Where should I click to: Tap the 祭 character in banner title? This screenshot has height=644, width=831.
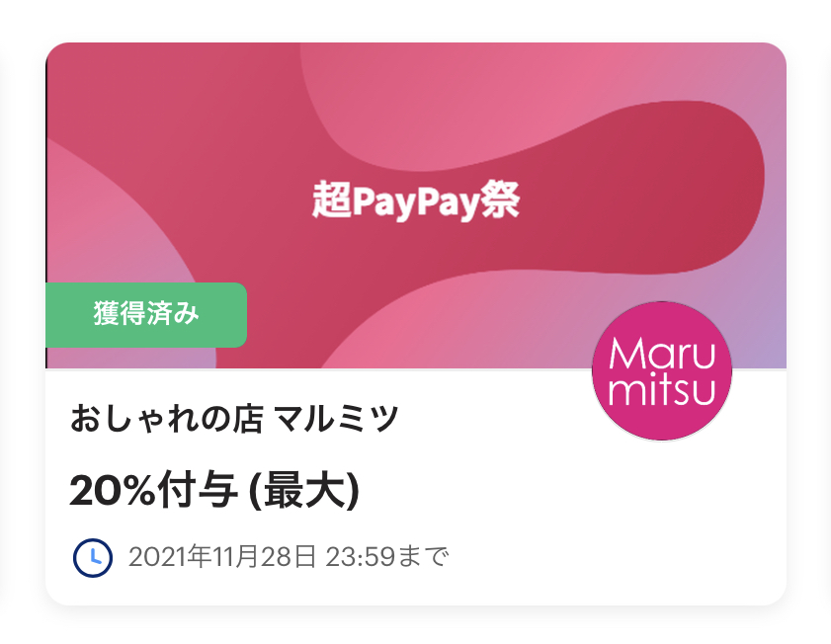(x=500, y=200)
